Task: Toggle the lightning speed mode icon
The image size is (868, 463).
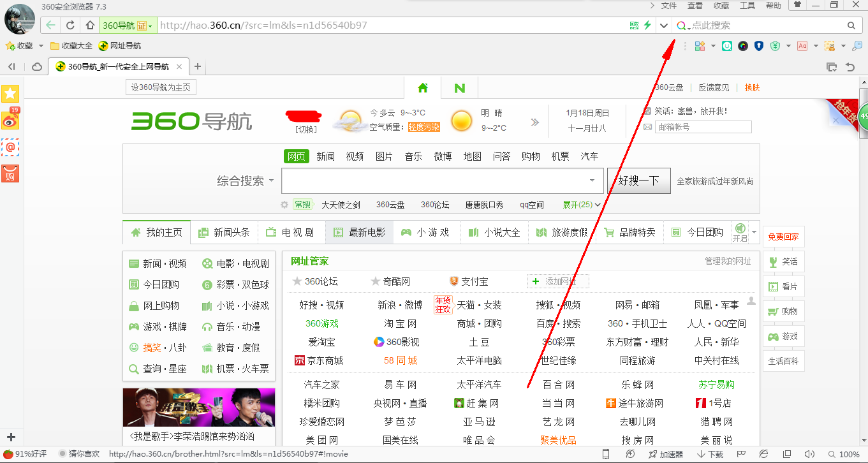Action: (x=647, y=26)
